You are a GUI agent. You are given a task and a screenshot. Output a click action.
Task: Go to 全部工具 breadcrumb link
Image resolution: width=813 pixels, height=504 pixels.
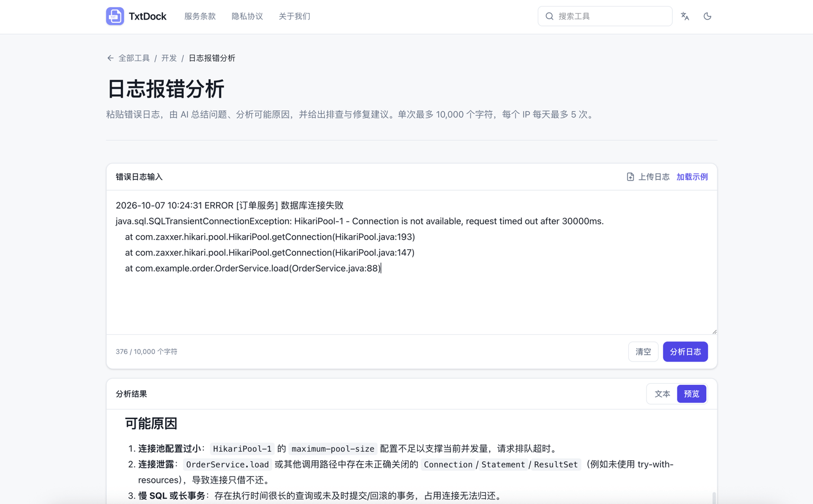[x=134, y=58]
